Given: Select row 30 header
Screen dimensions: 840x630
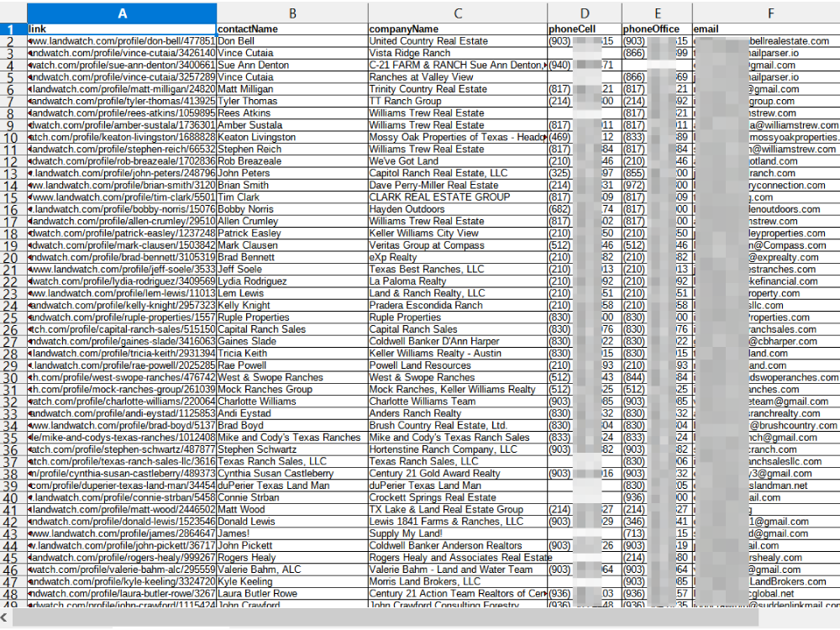Looking at the screenshot, I should [x=13, y=378].
